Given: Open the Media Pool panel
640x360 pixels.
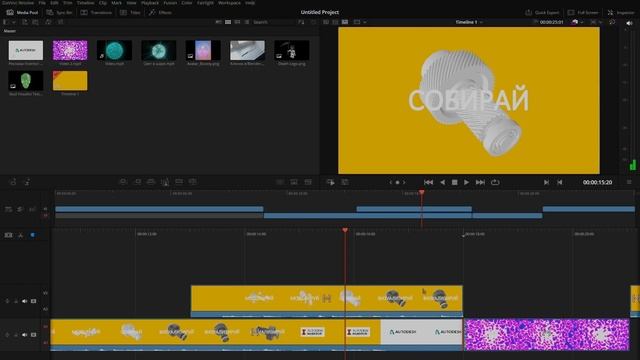Looking at the screenshot, I should 22,13.
